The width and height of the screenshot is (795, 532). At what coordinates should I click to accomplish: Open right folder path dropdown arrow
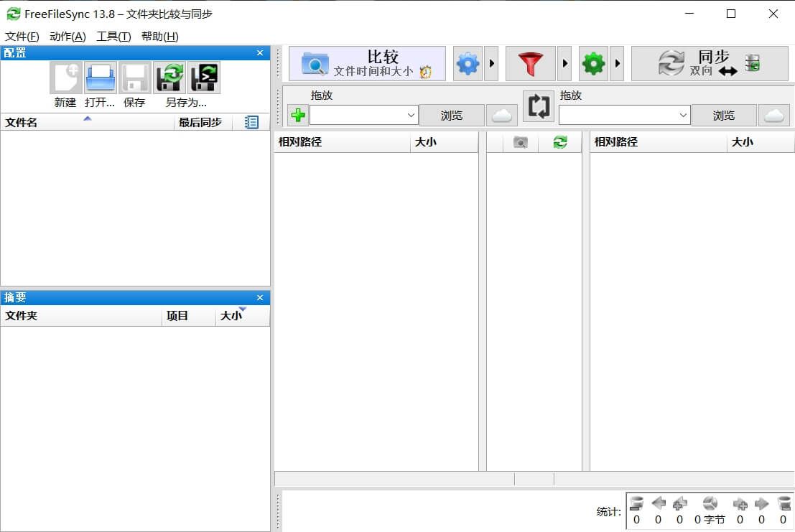[684, 115]
